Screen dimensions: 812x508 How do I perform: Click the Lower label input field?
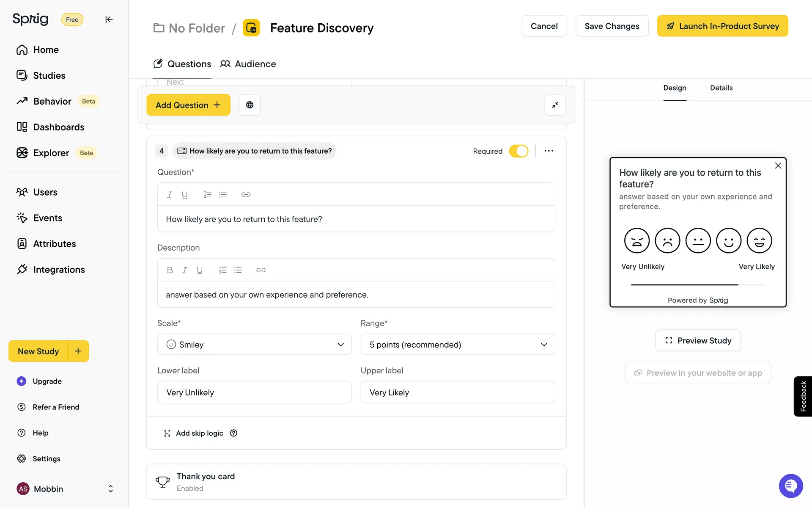coord(254,392)
